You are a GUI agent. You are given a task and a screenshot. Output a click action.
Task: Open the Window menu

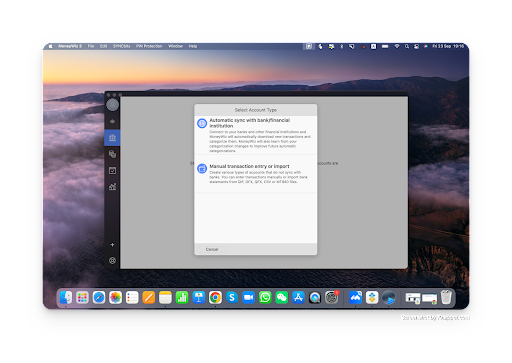pos(175,46)
